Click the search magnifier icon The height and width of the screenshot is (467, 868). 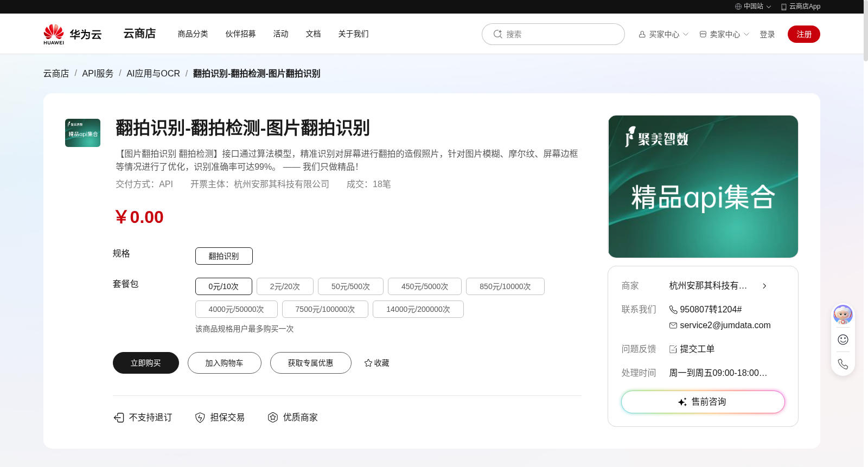(497, 34)
